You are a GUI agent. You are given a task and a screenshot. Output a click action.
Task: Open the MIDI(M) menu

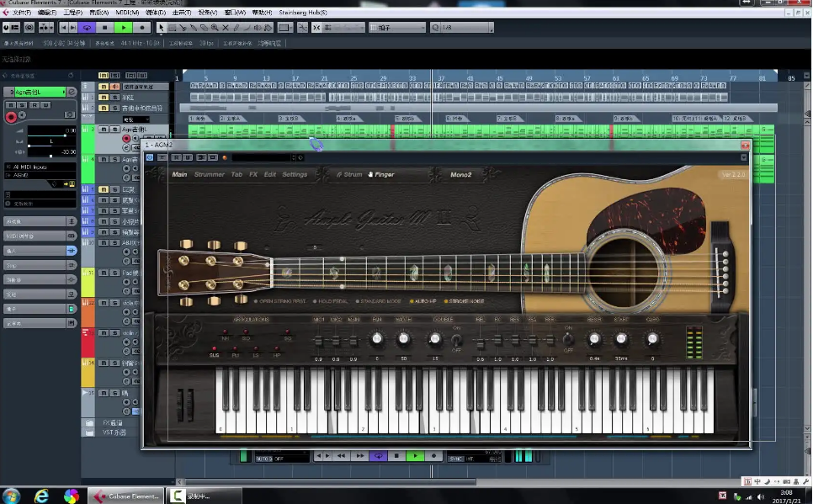127,13
